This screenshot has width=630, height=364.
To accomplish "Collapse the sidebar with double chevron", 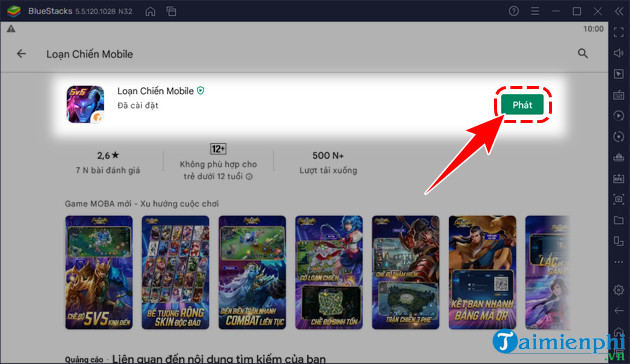I will click(x=619, y=11).
